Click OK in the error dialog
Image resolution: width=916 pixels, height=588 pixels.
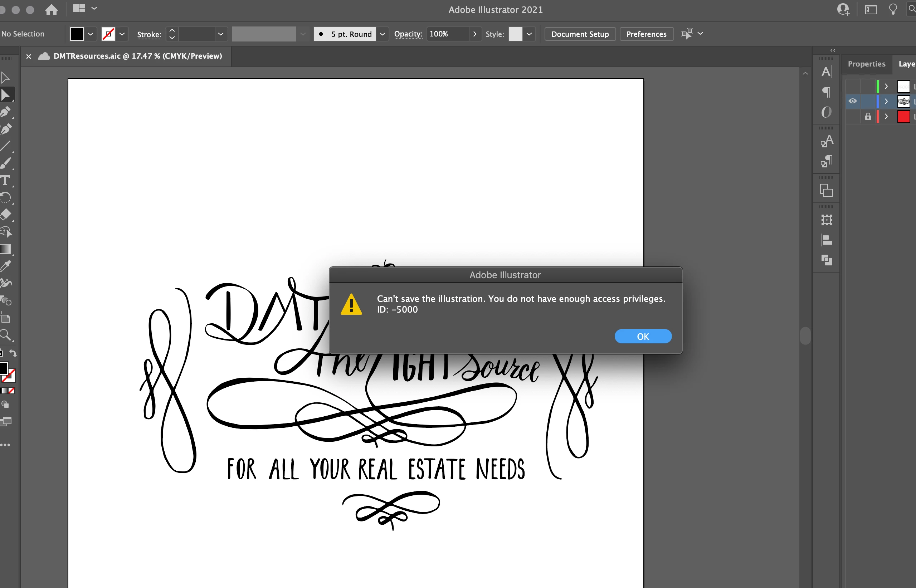coord(643,336)
